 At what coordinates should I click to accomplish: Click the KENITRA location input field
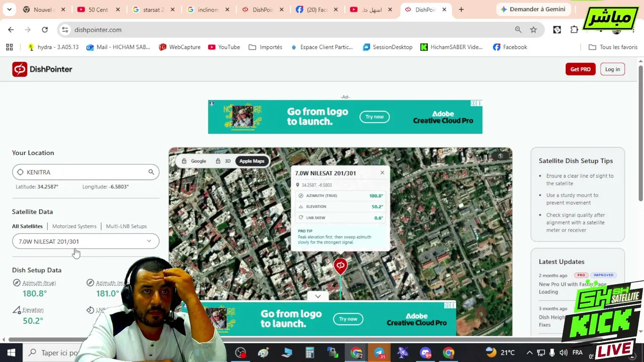pyautogui.click(x=86, y=172)
